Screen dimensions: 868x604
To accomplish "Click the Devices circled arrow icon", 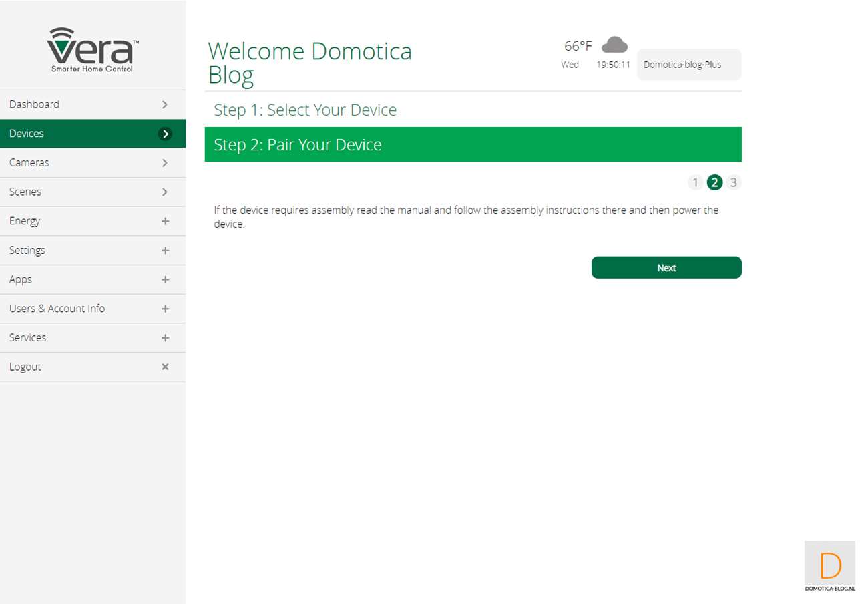I will click(x=165, y=134).
